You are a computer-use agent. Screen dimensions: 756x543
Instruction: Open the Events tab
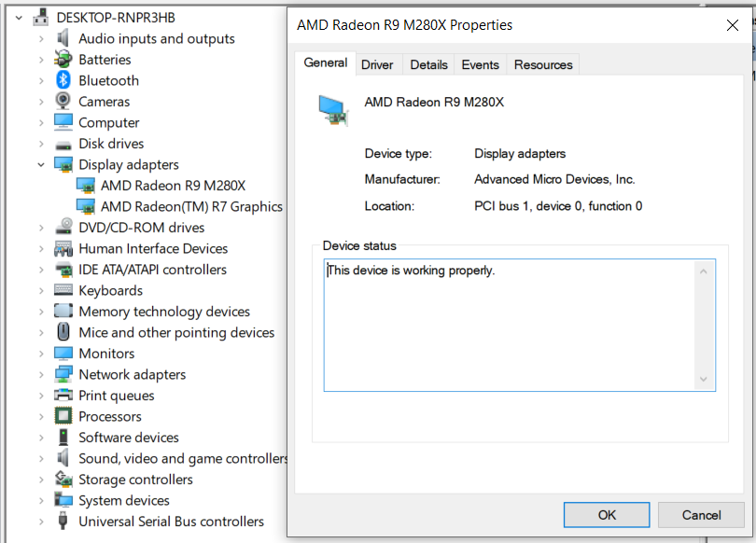click(x=480, y=64)
